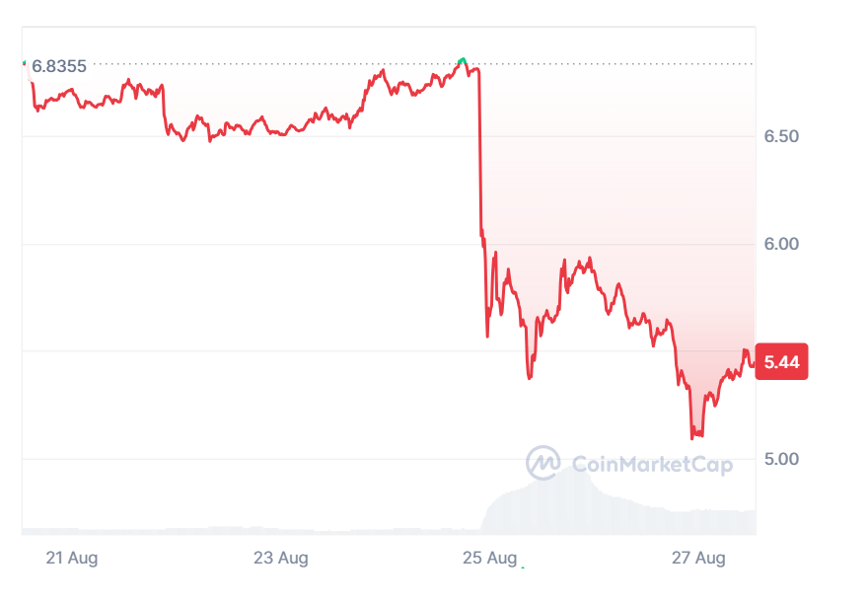Click the green peak marker on price line

point(463,61)
